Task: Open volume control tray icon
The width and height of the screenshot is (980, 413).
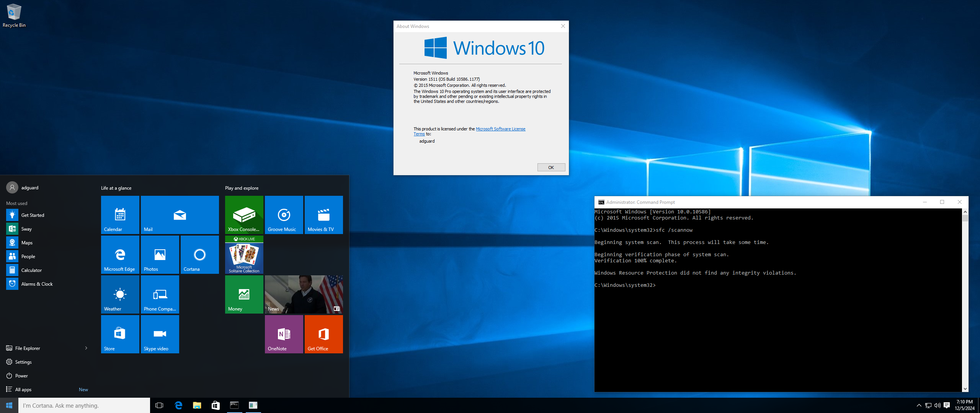Action: [937, 405]
